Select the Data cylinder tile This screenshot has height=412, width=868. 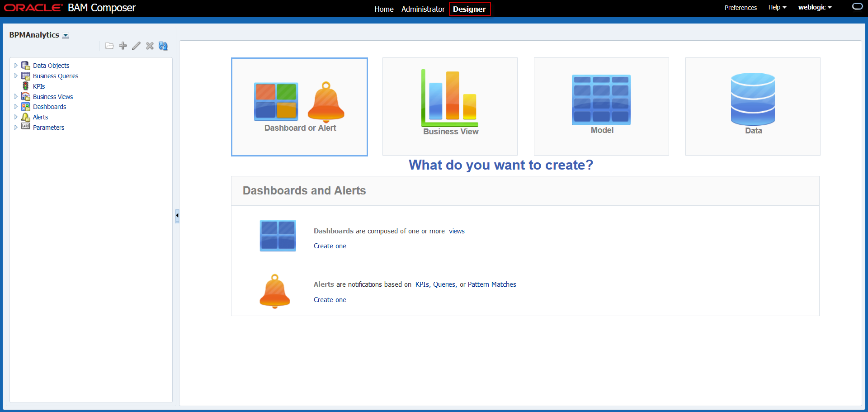click(753, 106)
